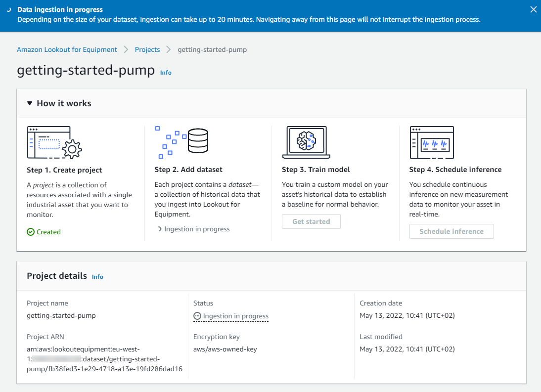Screen dimensions: 541x392
Task: Open the Amazon Lookout for Equipment breadcrumb
Action: tap(67, 49)
